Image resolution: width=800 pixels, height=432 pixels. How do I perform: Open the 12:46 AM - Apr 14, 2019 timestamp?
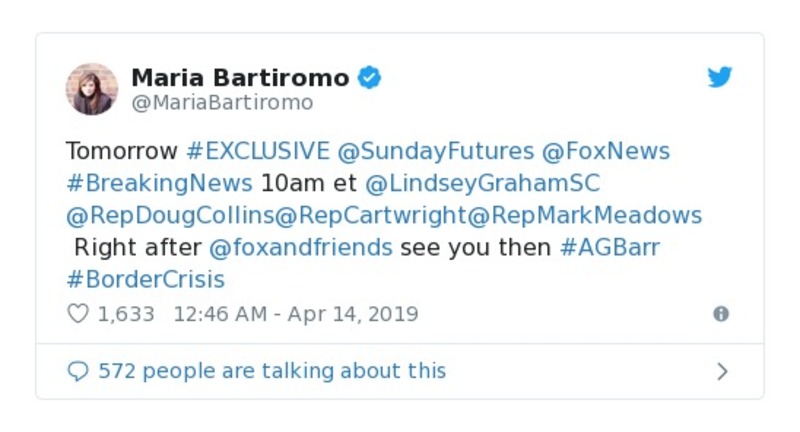pos(296,314)
